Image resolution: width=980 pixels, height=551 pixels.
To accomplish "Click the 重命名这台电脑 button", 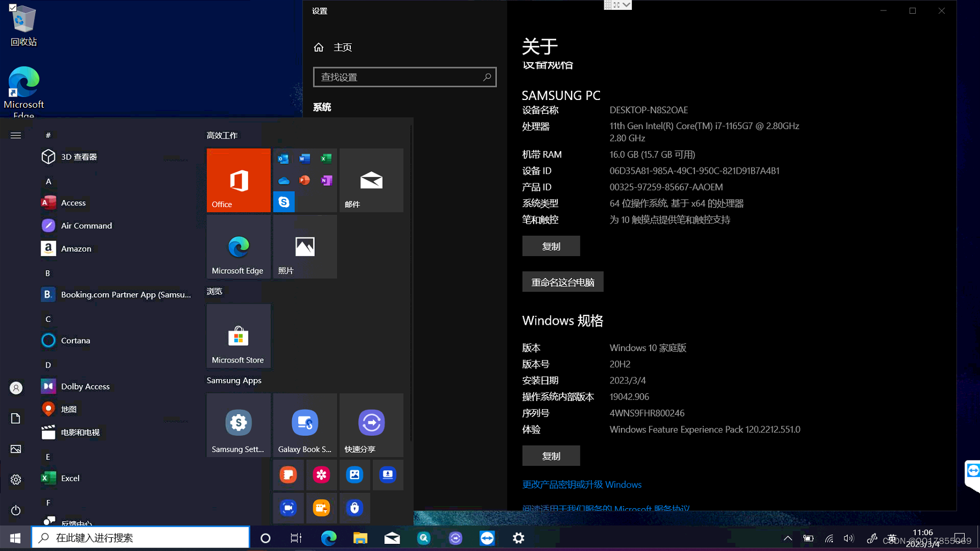I will pos(562,281).
